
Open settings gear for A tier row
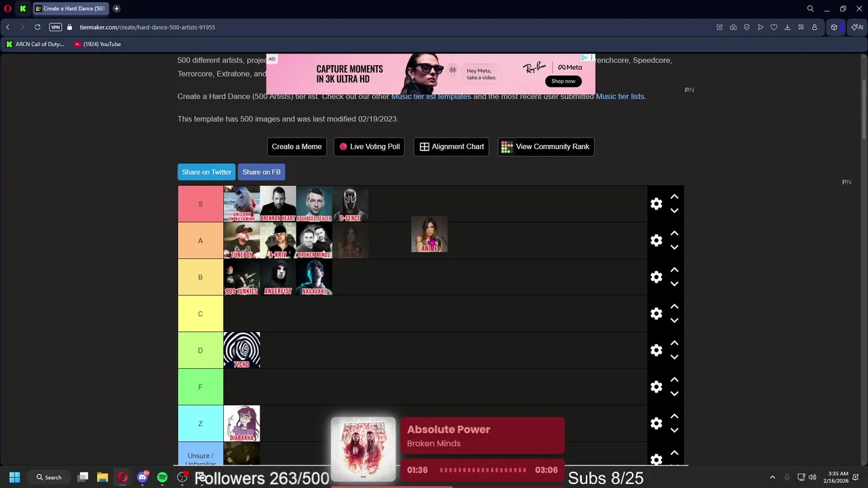(x=656, y=241)
